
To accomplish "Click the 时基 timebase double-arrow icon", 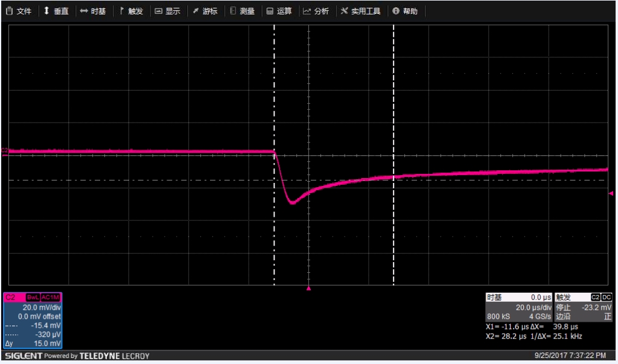I will pyautogui.click(x=84, y=11).
